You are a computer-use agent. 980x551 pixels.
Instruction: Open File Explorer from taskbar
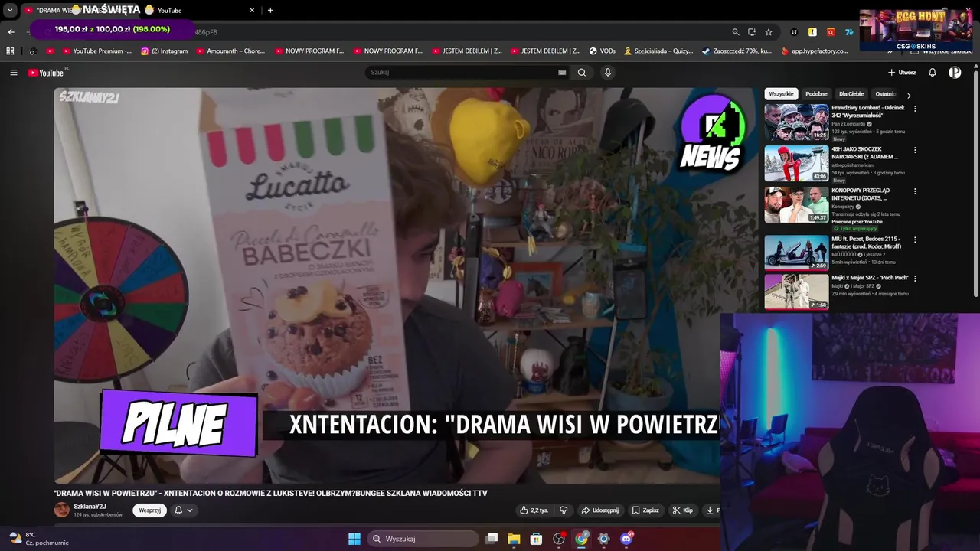click(514, 539)
